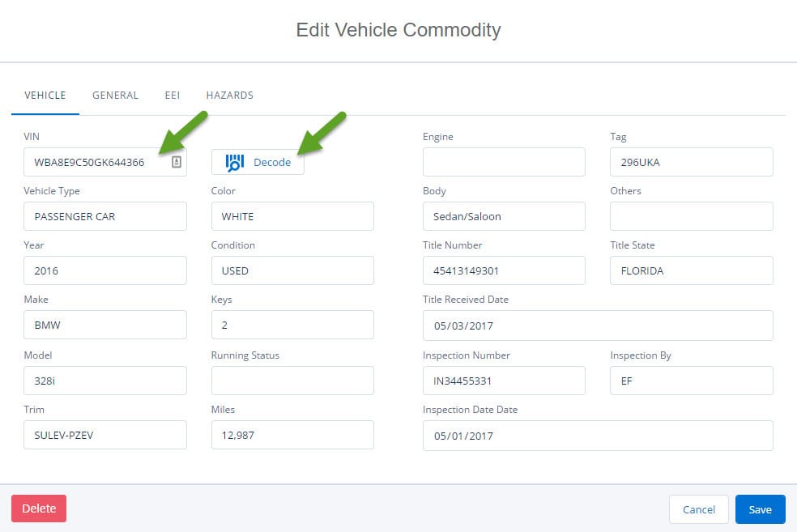Go to the VEHICLE tab

45,96
